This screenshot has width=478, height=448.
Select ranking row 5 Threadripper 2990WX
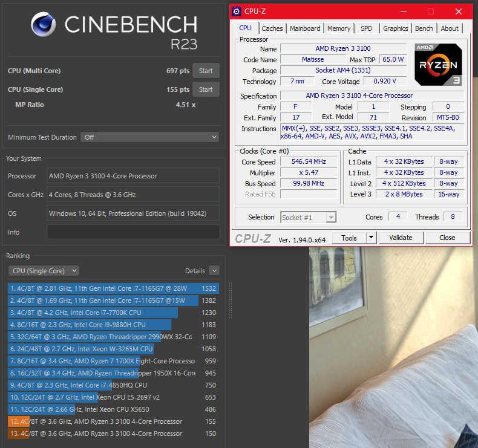tap(113, 337)
